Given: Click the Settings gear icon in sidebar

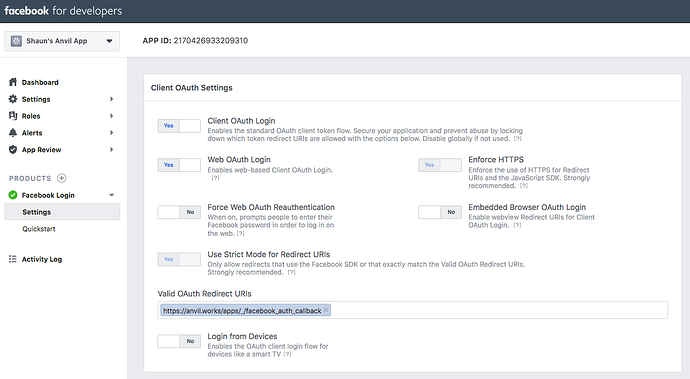Looking at the screenshot, I should [x=13, y=99].
